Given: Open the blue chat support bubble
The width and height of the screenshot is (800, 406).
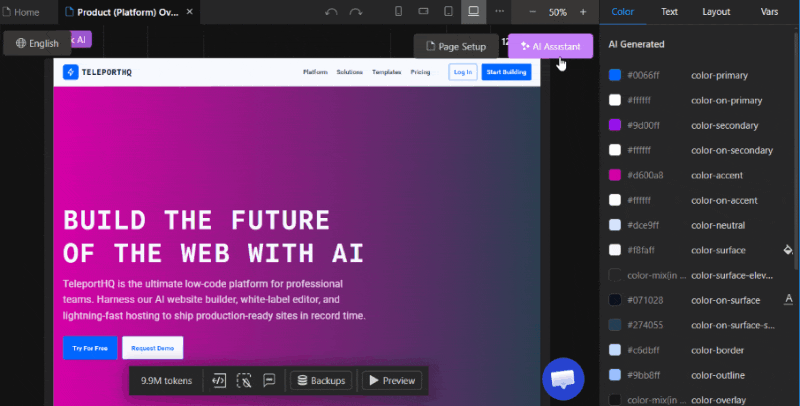Looking at the screenshot, I should pos(563,379).
